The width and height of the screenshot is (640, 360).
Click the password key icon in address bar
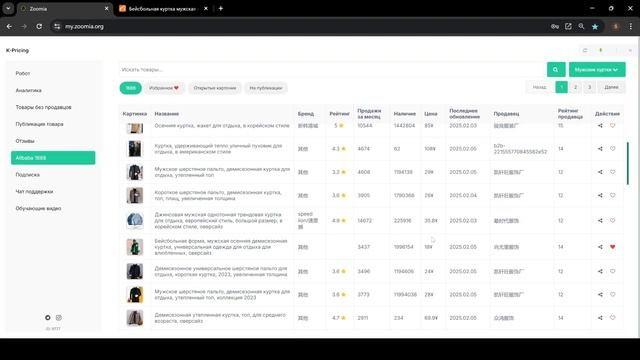[555, 27]
